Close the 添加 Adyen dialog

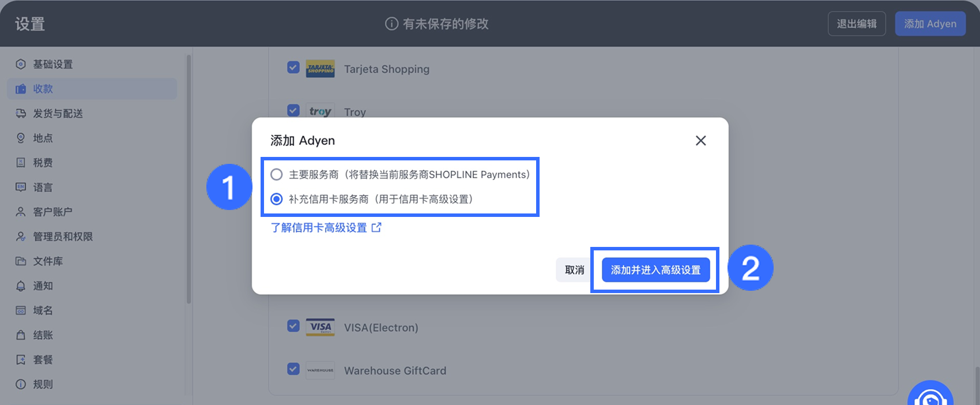(x=700, y=140)
